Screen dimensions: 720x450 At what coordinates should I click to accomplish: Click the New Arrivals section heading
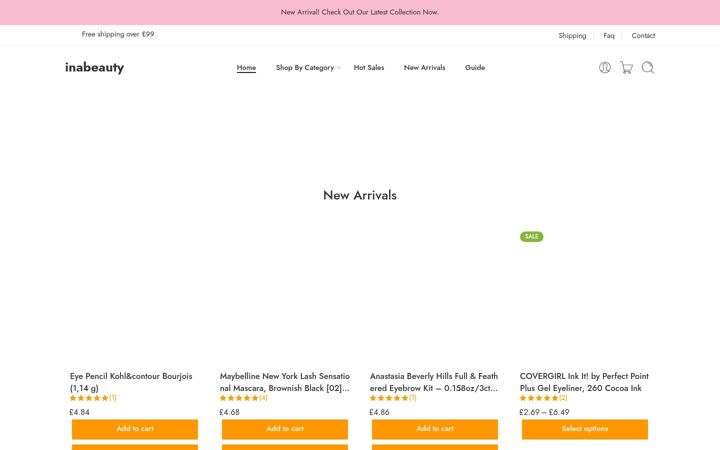click(360, 195)
